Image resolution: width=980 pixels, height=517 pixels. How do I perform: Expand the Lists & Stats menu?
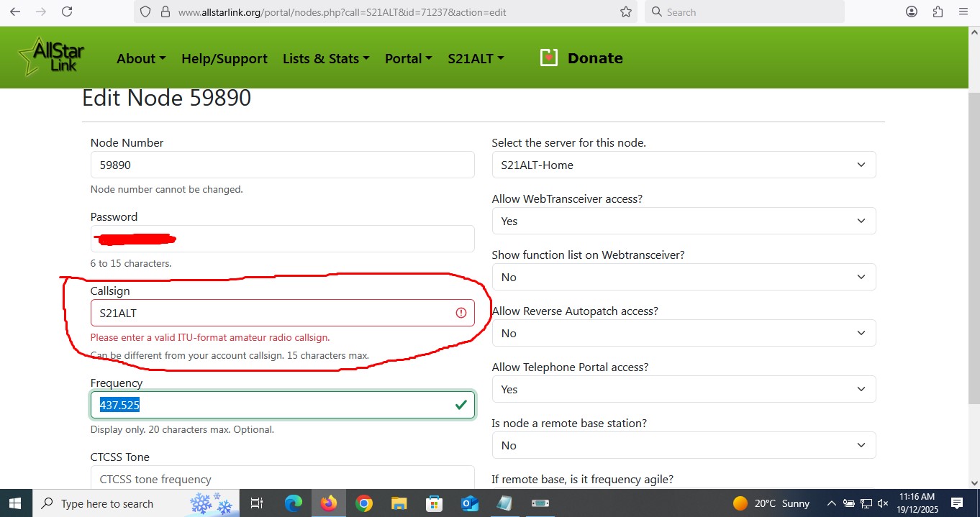(325, 58)
